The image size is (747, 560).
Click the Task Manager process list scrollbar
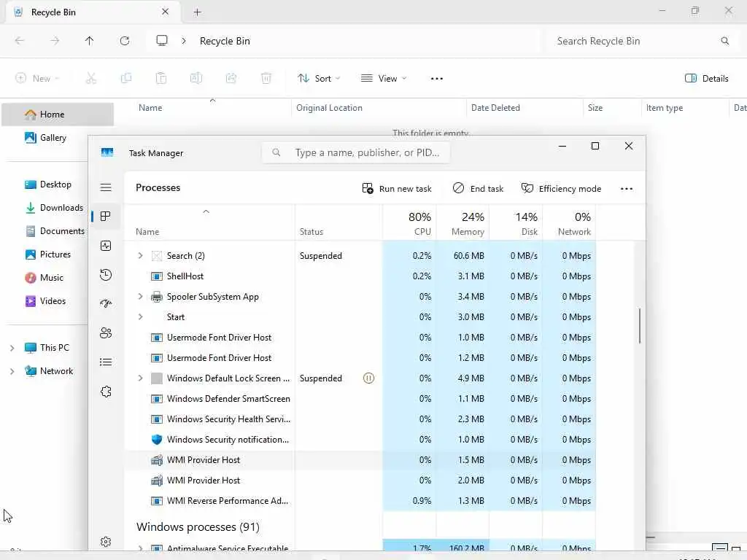tap(639, 326)
